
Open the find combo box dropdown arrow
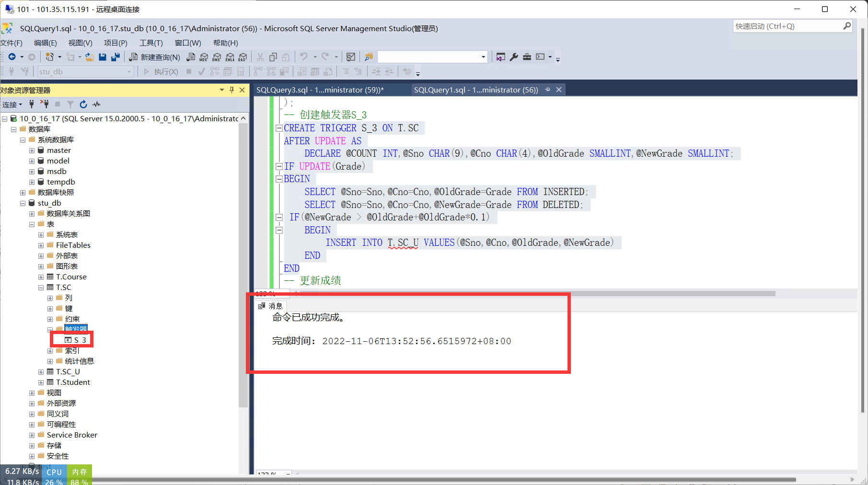pyautogui.click(x=483, y=57)
